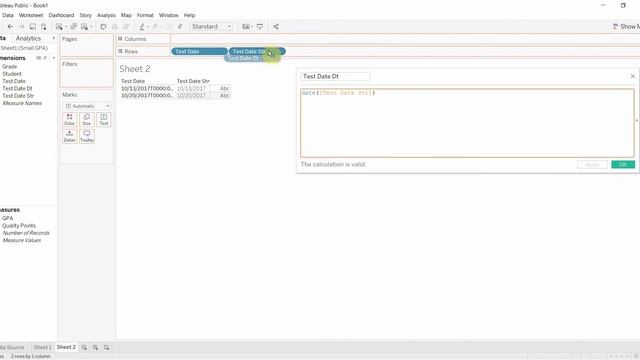Open the Color marks card button
This screenshot has height=360, width=640.
[69, 119]
